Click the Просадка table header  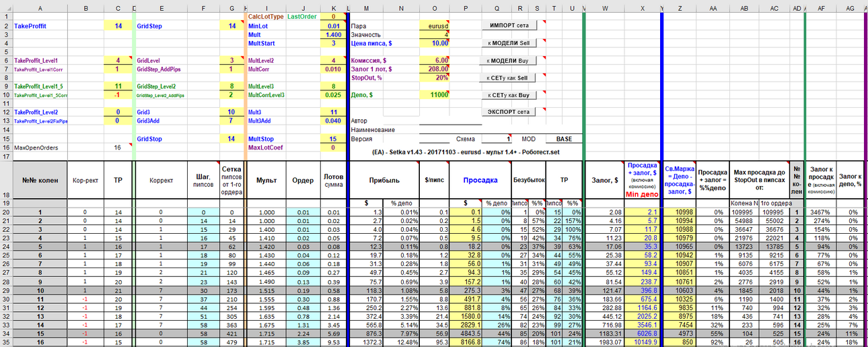(480, 180)
